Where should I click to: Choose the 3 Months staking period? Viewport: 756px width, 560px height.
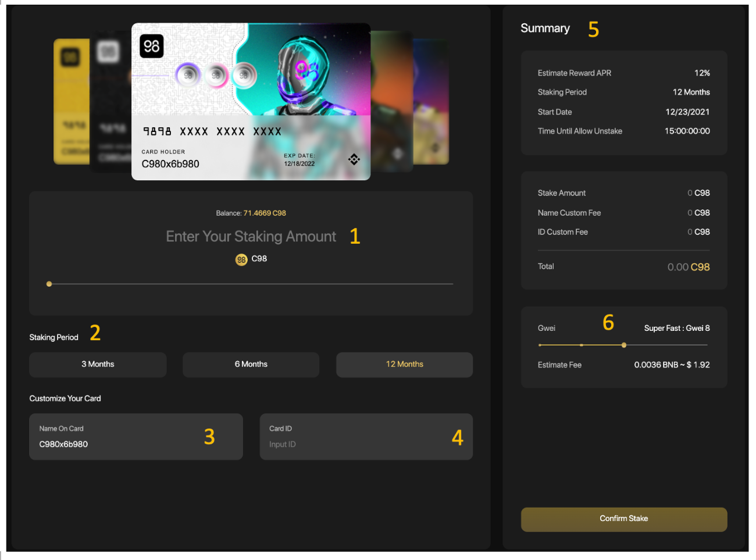tap(98, 365)
